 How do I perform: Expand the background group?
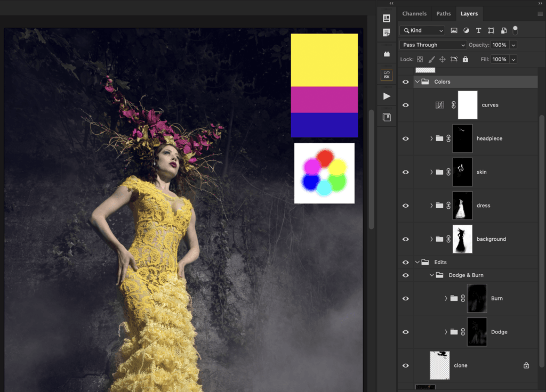click(431, 239)
